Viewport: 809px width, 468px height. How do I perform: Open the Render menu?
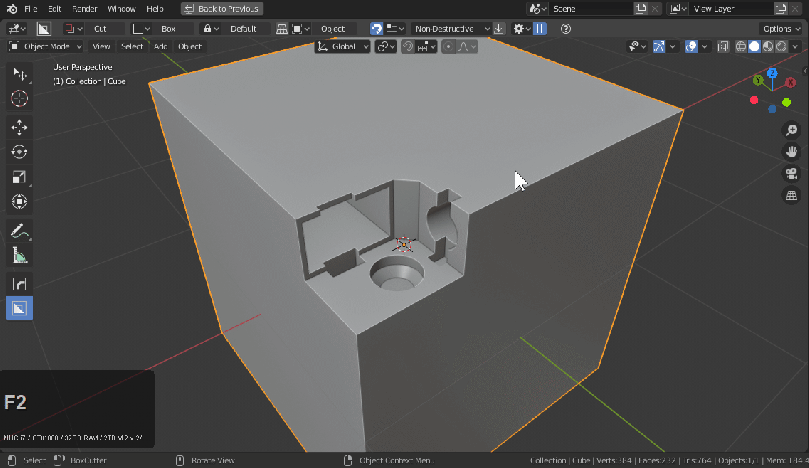pyautogui.click(x=85, y=8)
